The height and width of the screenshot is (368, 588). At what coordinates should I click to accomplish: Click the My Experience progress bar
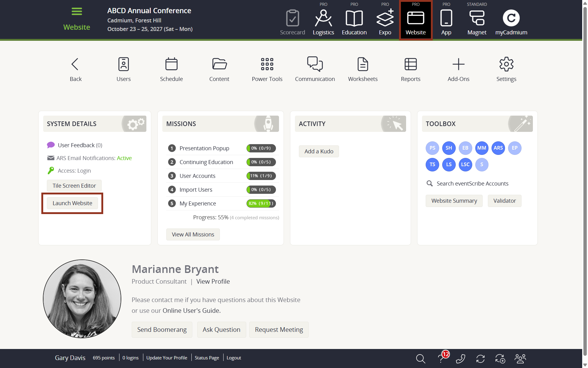click(x=261, y=203)
